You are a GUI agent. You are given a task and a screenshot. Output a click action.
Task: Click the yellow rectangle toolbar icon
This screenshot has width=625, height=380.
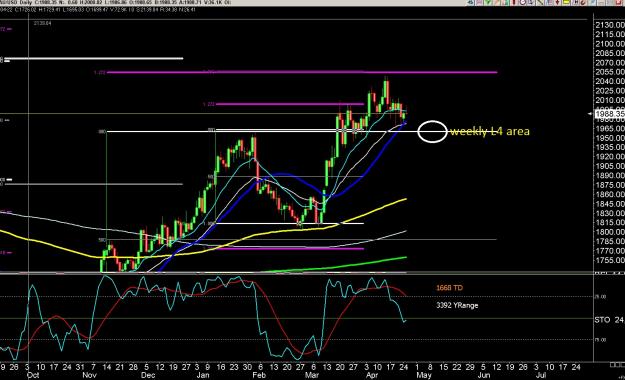click(566, 2)
